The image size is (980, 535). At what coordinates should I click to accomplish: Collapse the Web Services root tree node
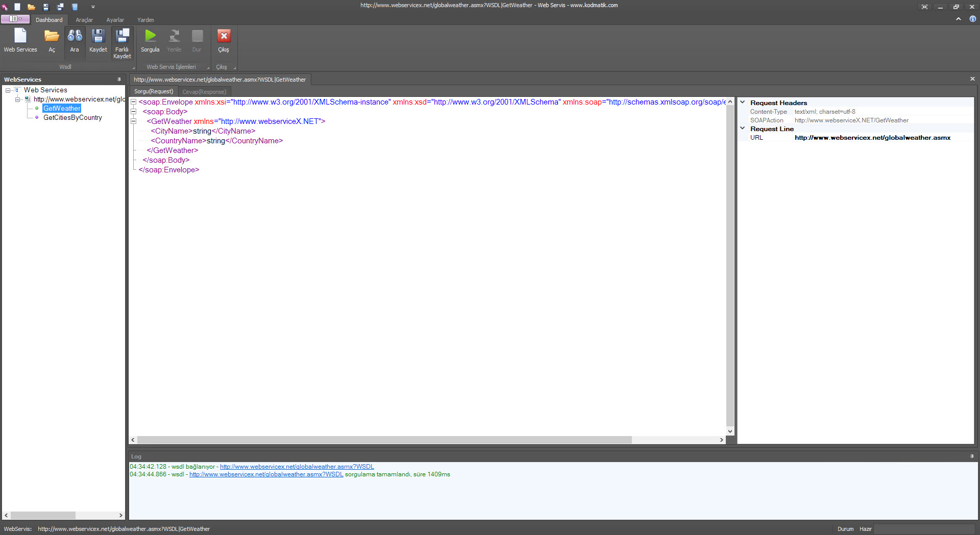[x=8, y=90]
